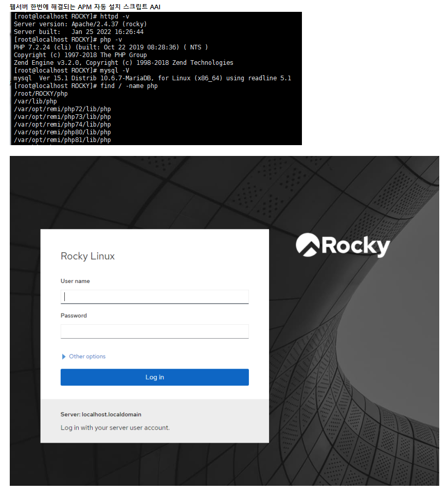Click the Server: localhost.localdomain text
Image resolution: width=448 pixels, height=492 pixels.
coord(101,414)
